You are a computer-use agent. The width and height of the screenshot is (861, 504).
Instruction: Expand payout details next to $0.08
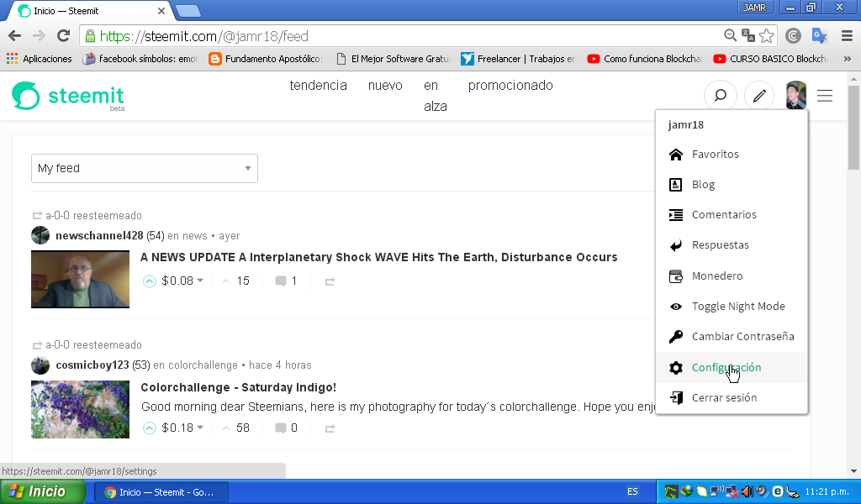pos(200,281)
